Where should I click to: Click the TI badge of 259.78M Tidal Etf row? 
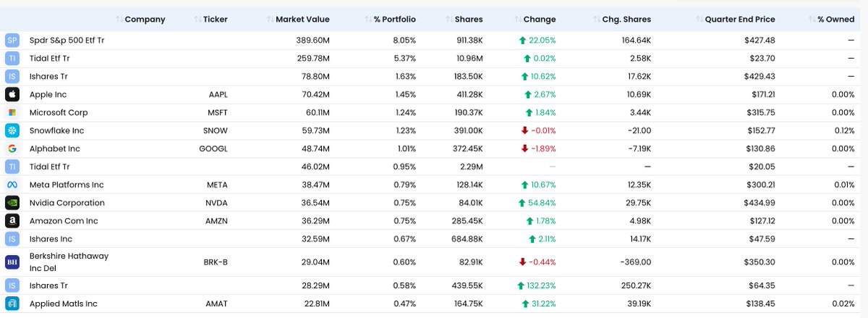[x=12, y=59]
